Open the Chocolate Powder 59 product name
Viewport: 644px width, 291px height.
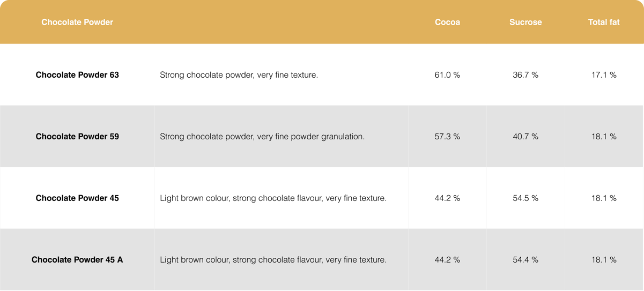77,137
